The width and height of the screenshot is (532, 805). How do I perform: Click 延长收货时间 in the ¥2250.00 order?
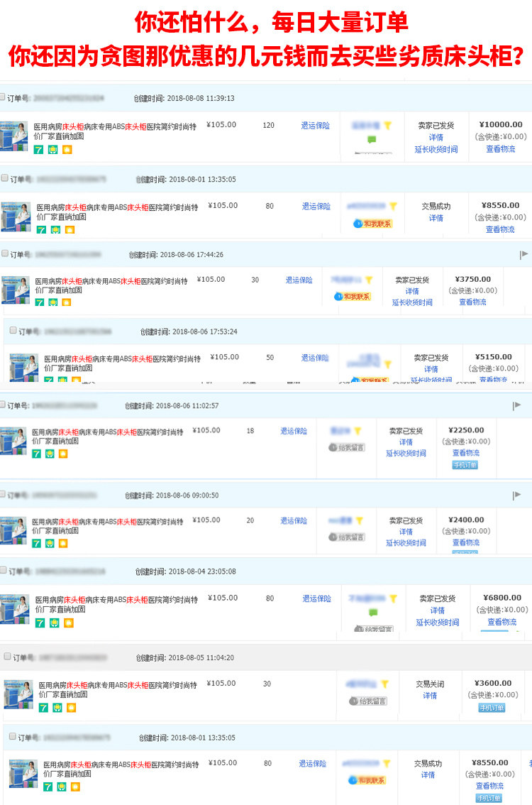406,454
